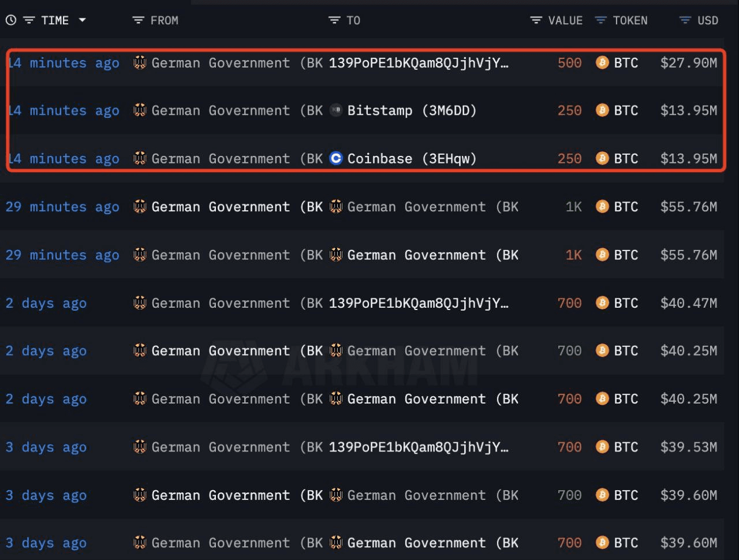Select the "250" value in the Bitstamp row
The width and height of the screenshot is (739, 560).
[x=569, y=110]
